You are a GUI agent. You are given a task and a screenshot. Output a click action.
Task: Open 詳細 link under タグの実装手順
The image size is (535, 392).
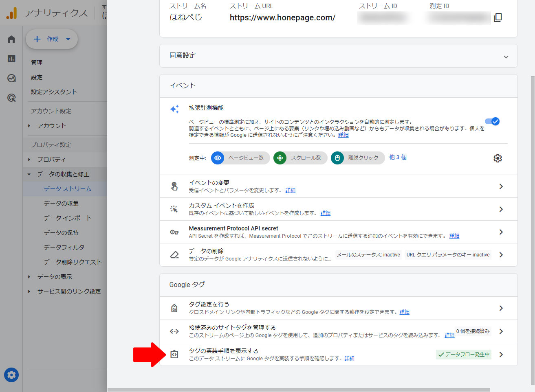350,359
